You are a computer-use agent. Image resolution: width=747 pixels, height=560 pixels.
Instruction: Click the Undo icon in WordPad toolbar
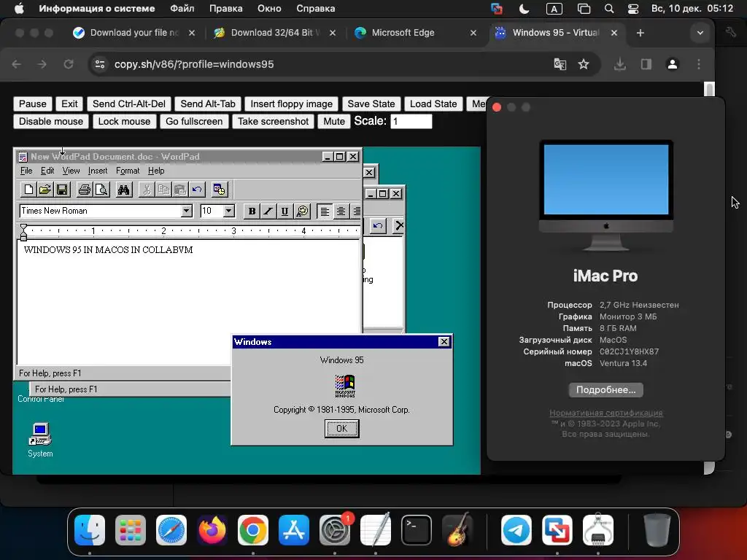[x=197, y=190]
